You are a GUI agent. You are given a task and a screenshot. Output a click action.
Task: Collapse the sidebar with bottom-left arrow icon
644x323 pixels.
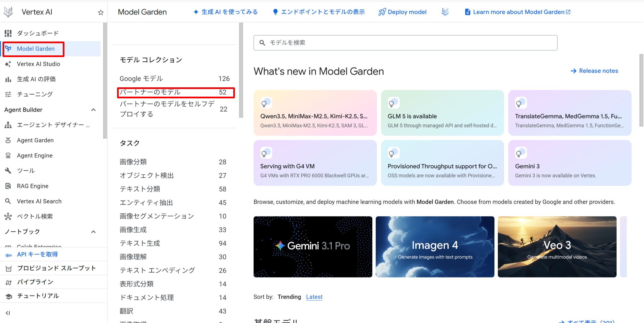click(8, 313)
